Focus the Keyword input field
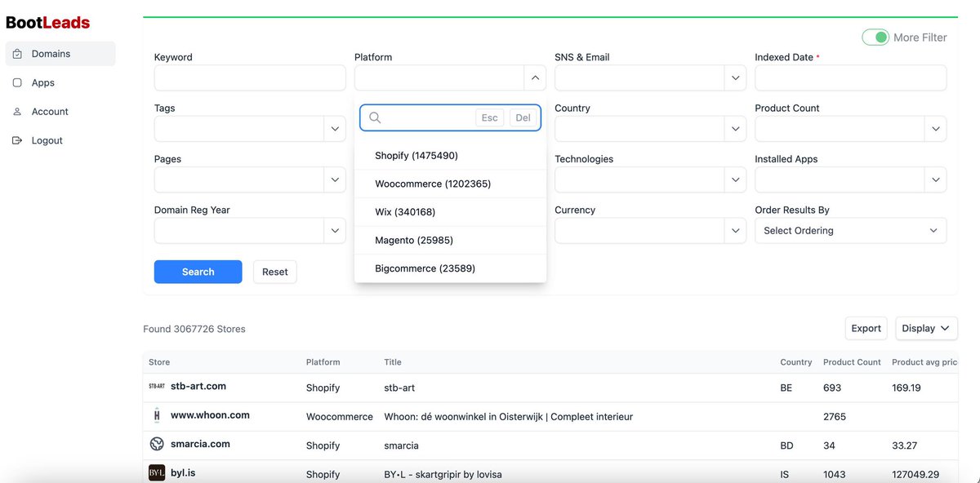This screenshot has height=483, width=980. coord(250,78)
